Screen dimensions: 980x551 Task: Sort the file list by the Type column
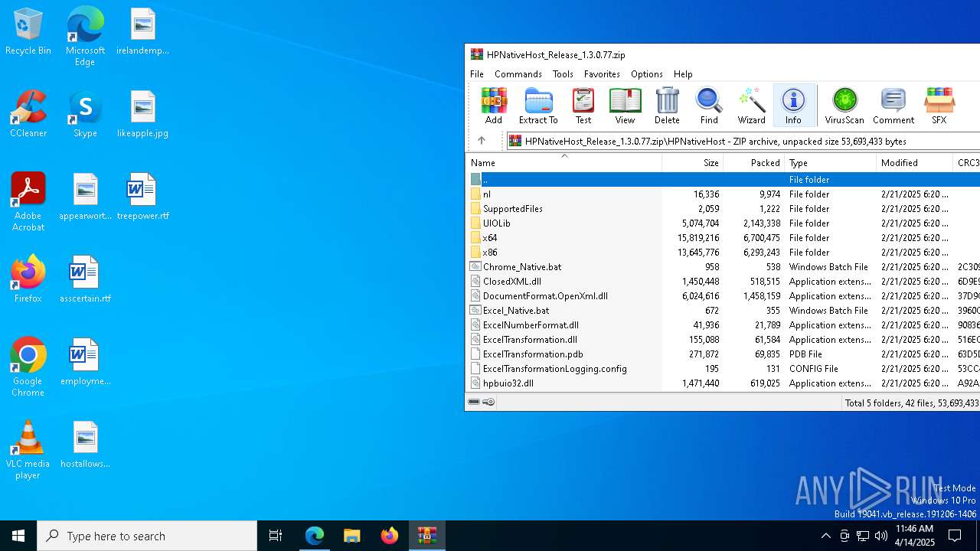point(831,163)
